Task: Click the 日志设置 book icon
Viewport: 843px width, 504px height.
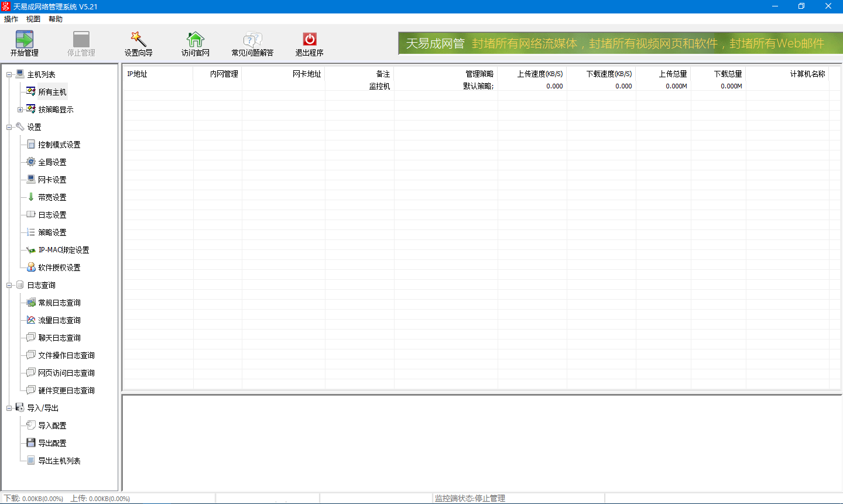Action: click(x=31, y=214)
